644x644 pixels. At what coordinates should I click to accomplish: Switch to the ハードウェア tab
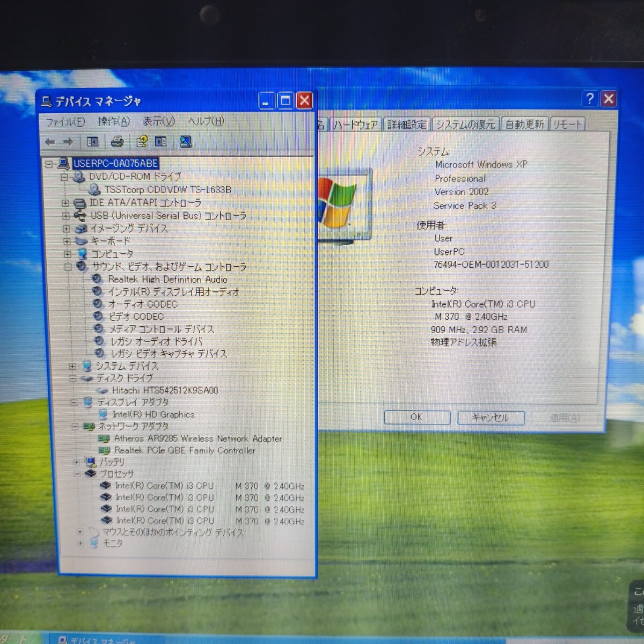tap(355, 125)
